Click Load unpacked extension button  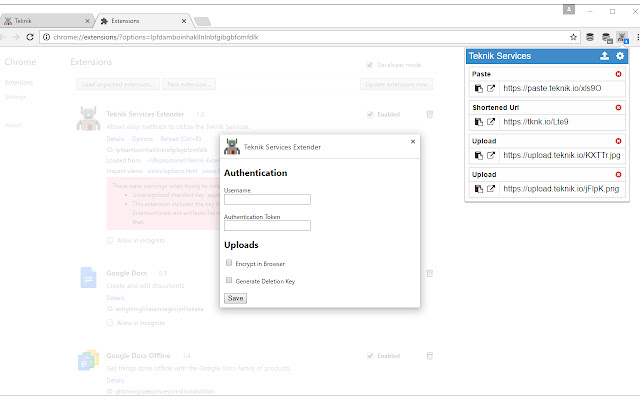(118, 84)
